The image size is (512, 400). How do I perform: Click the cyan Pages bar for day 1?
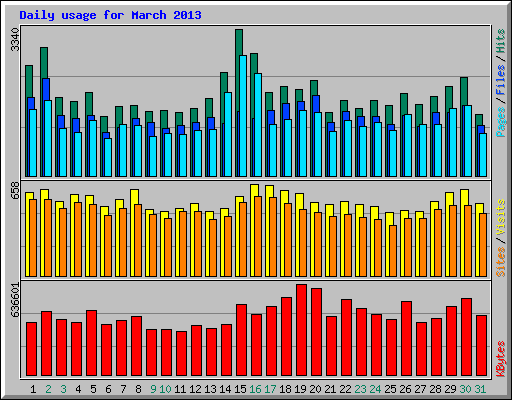click(33, 143)
